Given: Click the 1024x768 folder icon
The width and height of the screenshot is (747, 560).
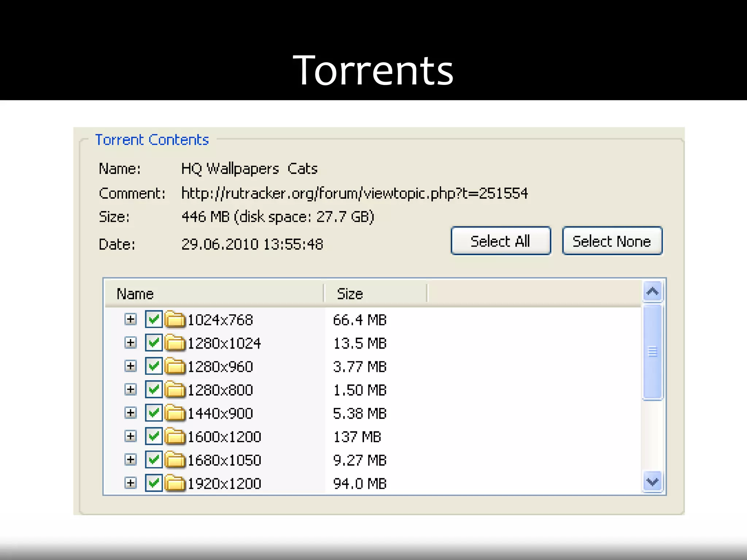Looking at the screenshot, I should (x=175, y=320).
